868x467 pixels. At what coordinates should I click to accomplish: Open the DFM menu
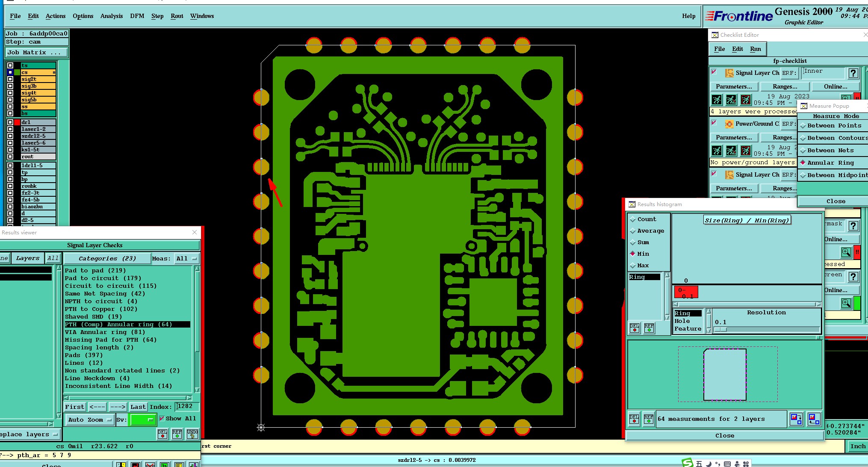pos(137,16)
